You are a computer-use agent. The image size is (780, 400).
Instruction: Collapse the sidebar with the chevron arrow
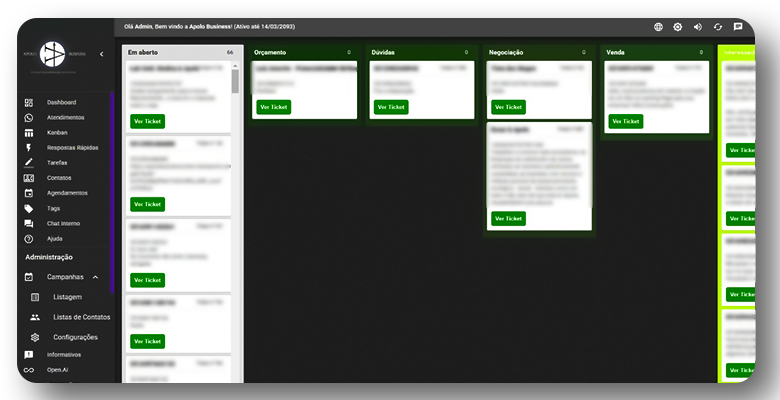(101, 54)
